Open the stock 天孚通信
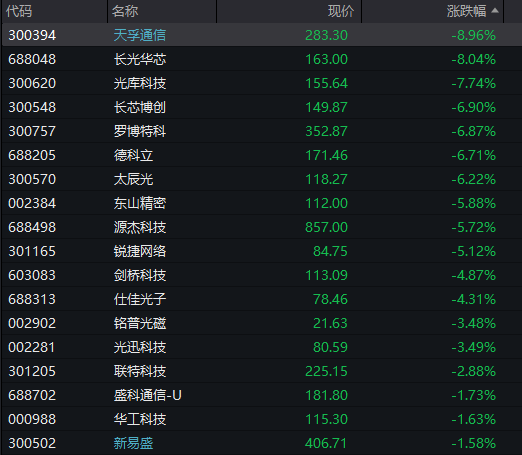 click(140, 35)
